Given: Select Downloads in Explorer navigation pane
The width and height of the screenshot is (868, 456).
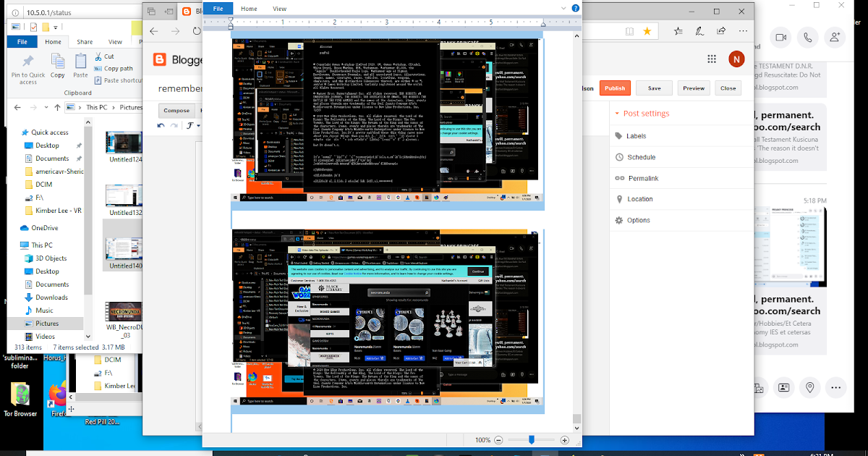Looking at the screenshot, I should [51, 297].
